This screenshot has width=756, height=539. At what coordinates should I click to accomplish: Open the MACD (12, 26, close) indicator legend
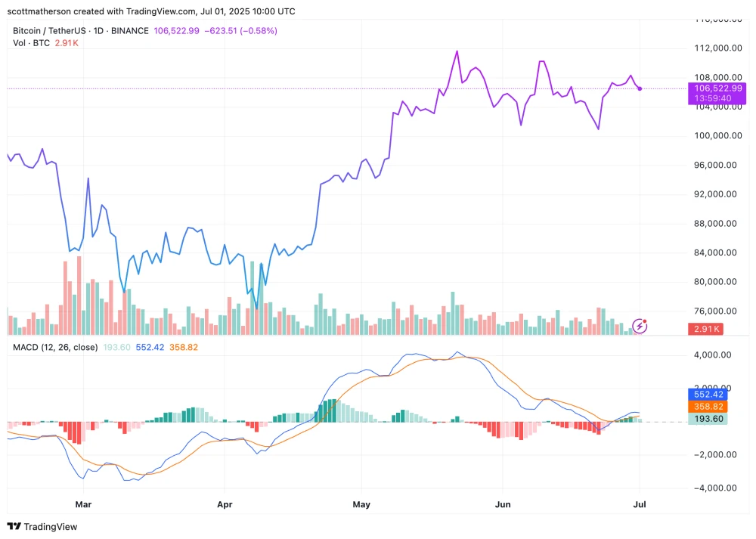(55, 347)
